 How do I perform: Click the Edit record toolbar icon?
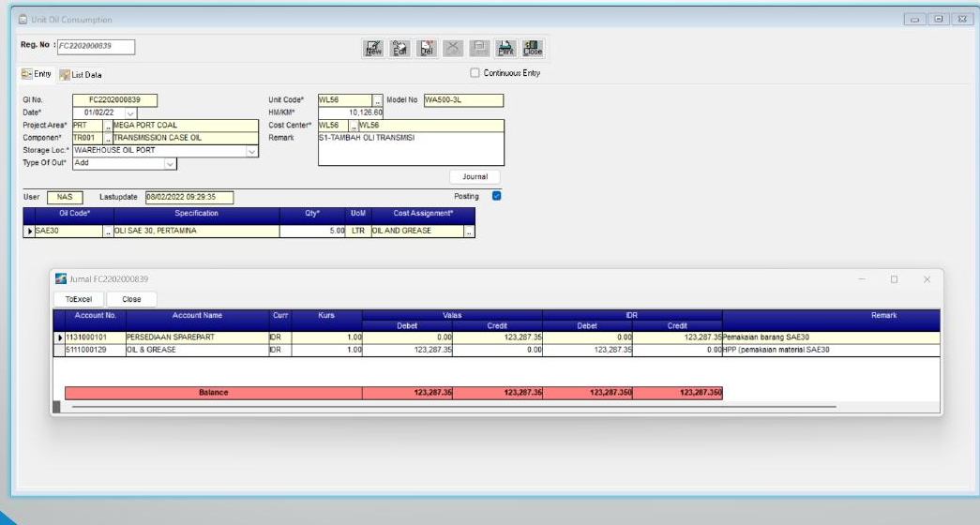[x=400, y=48]
